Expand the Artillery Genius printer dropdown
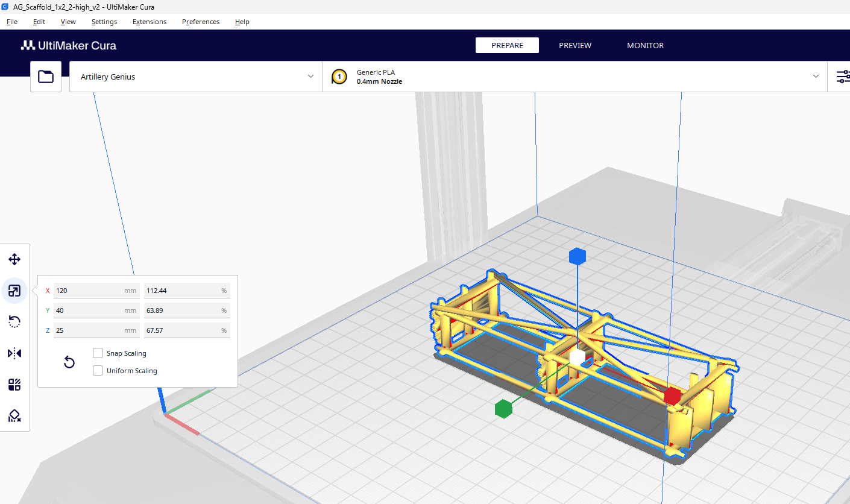850x504 pixels. tap(196, 77)
